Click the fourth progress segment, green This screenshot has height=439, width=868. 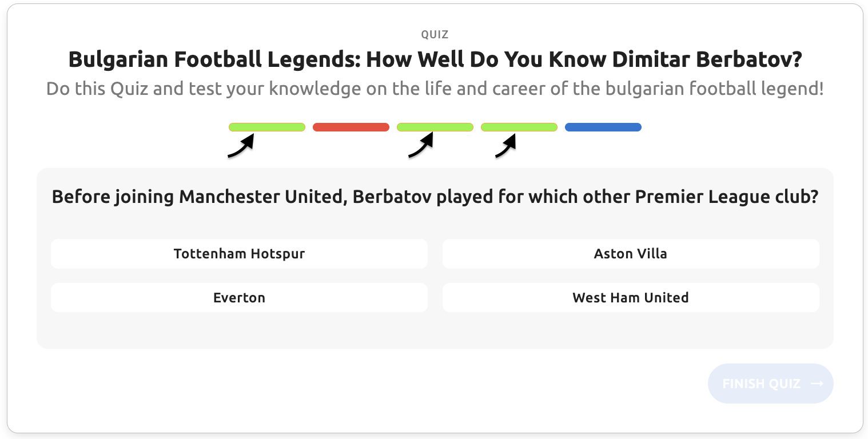519,127
